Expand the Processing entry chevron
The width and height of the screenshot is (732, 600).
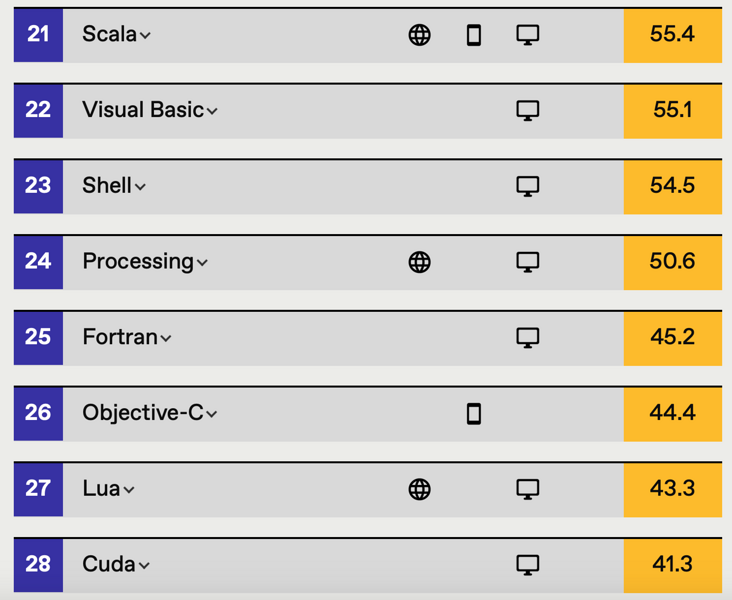[x=202, y=262]
